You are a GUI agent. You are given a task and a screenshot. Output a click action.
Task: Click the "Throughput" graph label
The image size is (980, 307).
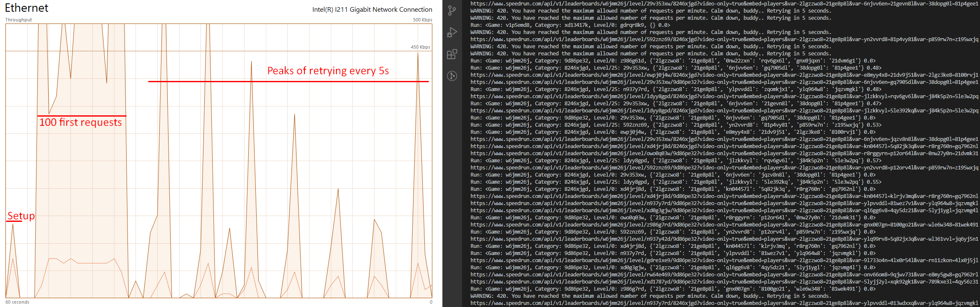click(18, 20)
